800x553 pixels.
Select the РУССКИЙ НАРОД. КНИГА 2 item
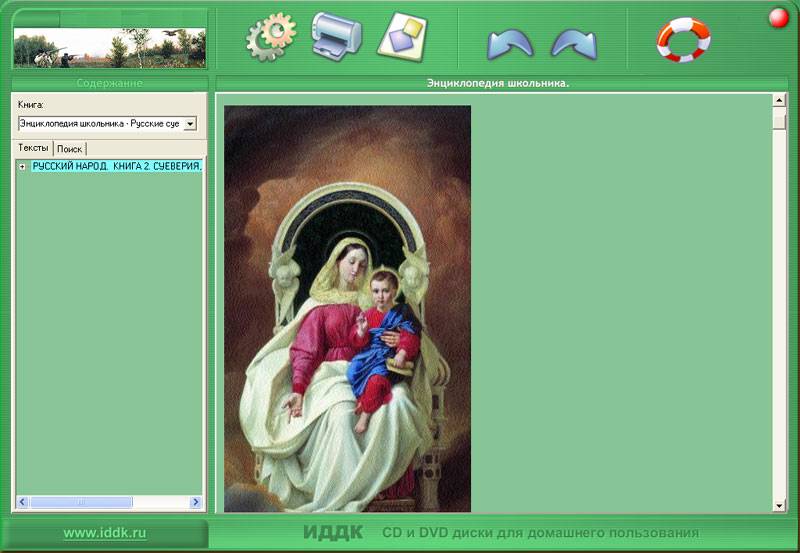click(x=116, y=167)
